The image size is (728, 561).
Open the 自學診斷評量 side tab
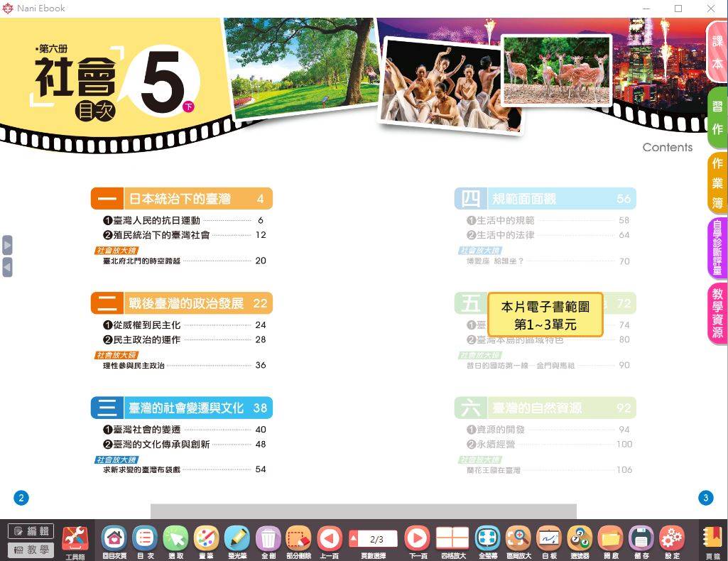click(717, 247)
